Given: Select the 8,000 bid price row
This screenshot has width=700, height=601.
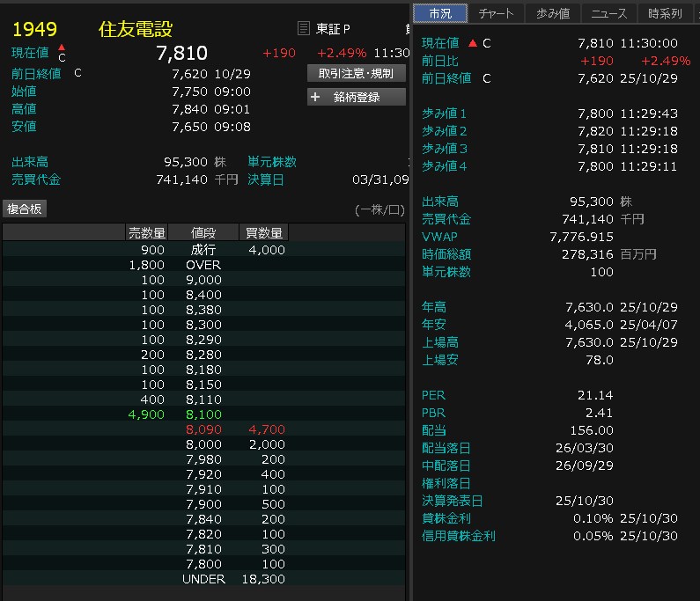Looking at the screenshot, I should pyautogui.click(x=203, y=444).
